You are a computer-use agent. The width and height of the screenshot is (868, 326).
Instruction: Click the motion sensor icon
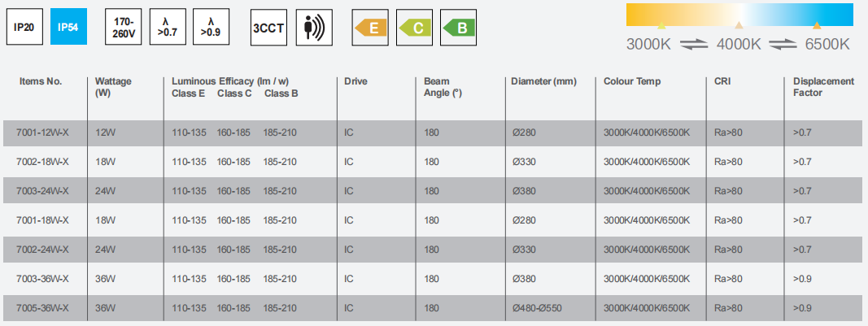[x=313, y=27]
